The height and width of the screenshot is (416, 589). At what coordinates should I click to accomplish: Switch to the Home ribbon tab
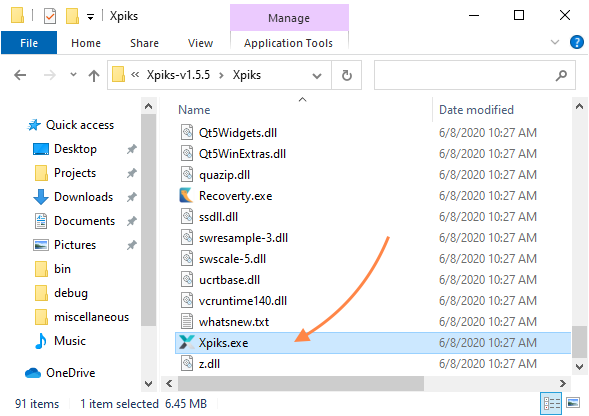pyautogui.click(x=86, y=43)
